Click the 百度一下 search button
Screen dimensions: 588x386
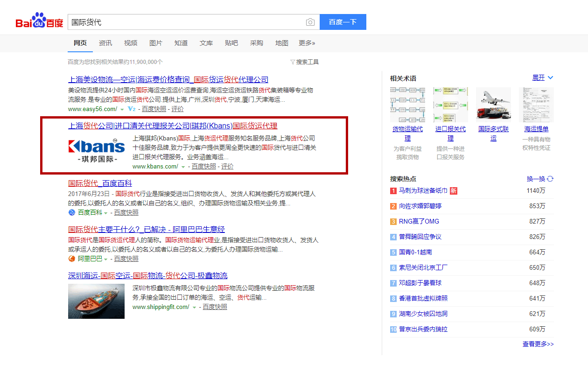click(343, 22)
